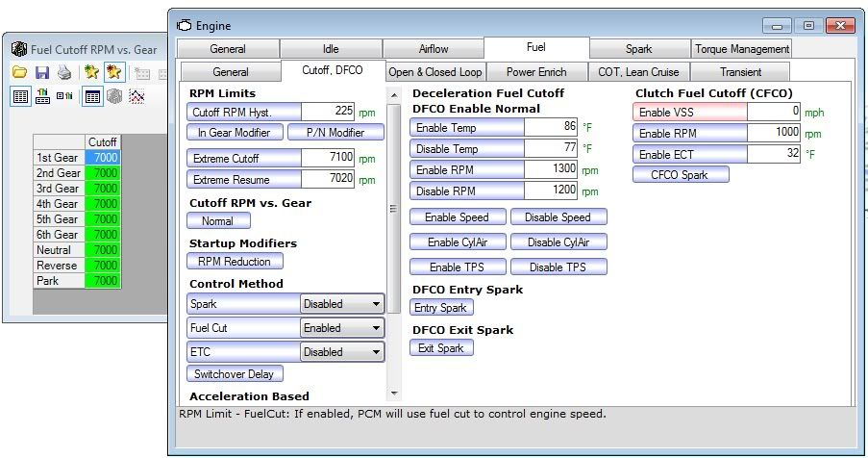Switch to the Spark tab

(x=639, y=48)
